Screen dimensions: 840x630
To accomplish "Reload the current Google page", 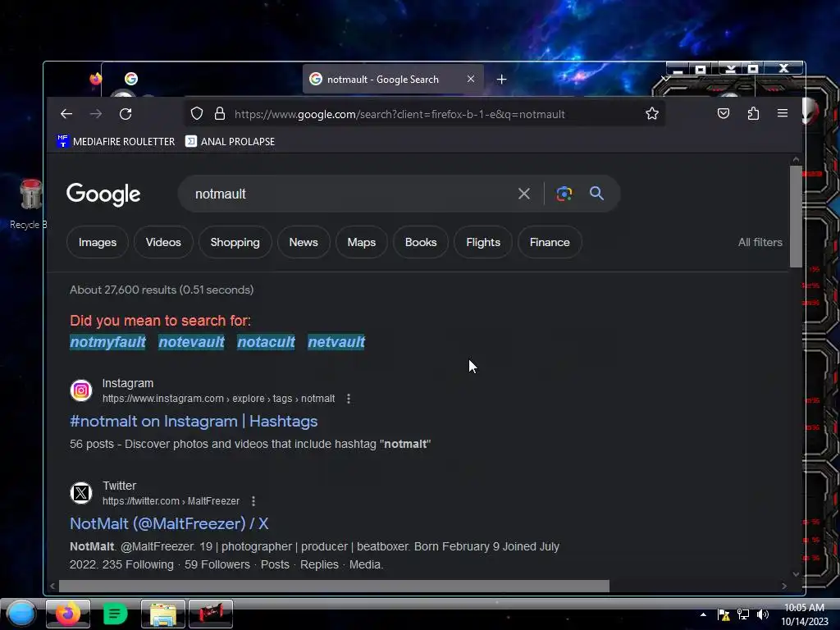I will point(126,113).
